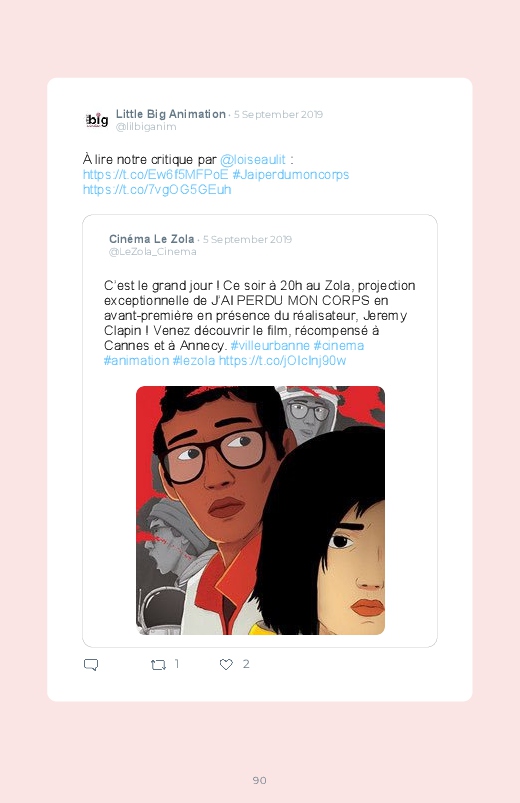Enlarge the J'ai perdu mon corps poster image
Screen dimensions: 520x803
260,511
